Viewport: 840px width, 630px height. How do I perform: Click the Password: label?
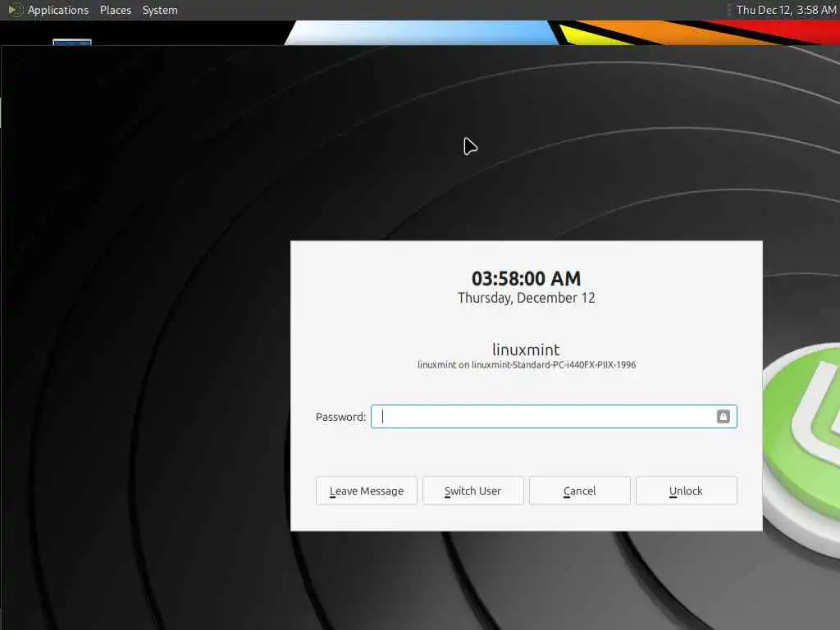pos(340,417)
